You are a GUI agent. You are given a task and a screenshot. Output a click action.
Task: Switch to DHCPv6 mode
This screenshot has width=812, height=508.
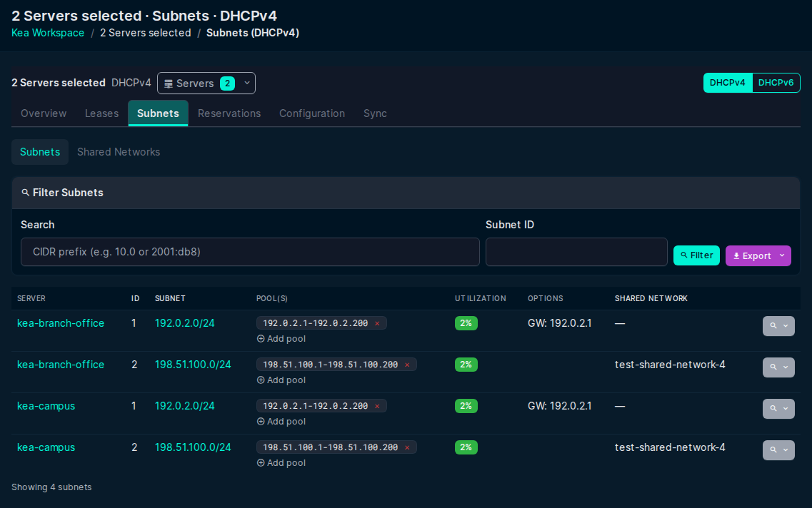tap(776, 83)
